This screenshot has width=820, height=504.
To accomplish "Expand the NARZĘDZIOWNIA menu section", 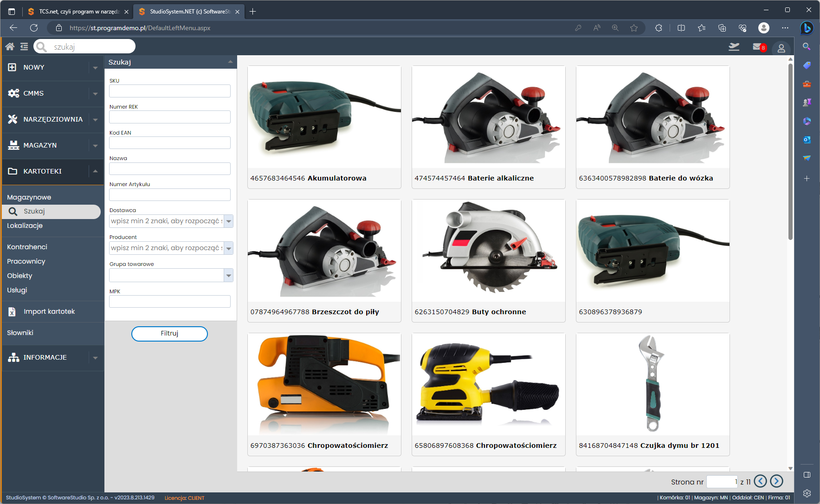I will click(95, 120).
